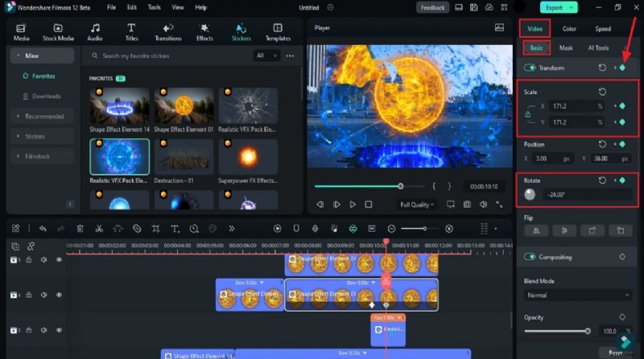Select Destruction - 01 sticker thumbnail

pos(184,157)
